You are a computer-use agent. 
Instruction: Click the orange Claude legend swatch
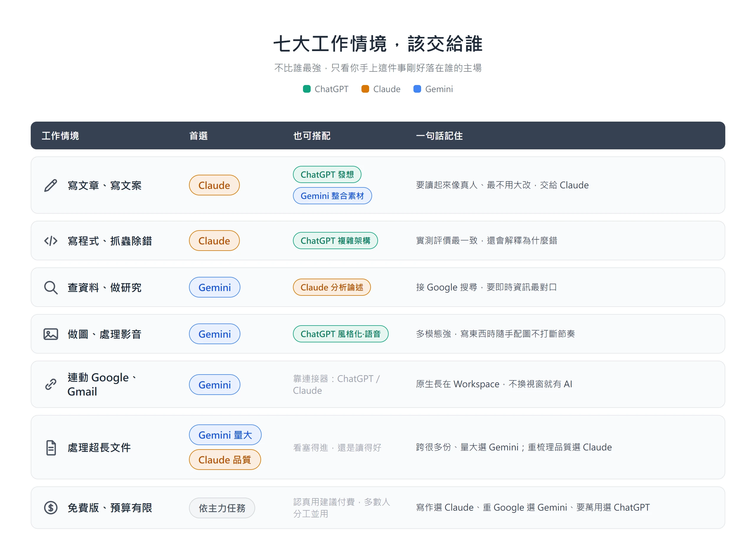[365, 89]
